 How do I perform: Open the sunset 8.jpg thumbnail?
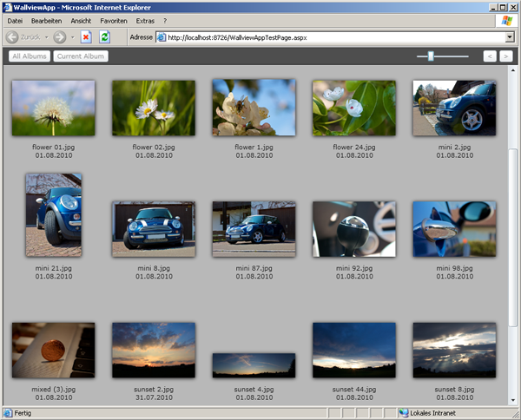(454, 350)
